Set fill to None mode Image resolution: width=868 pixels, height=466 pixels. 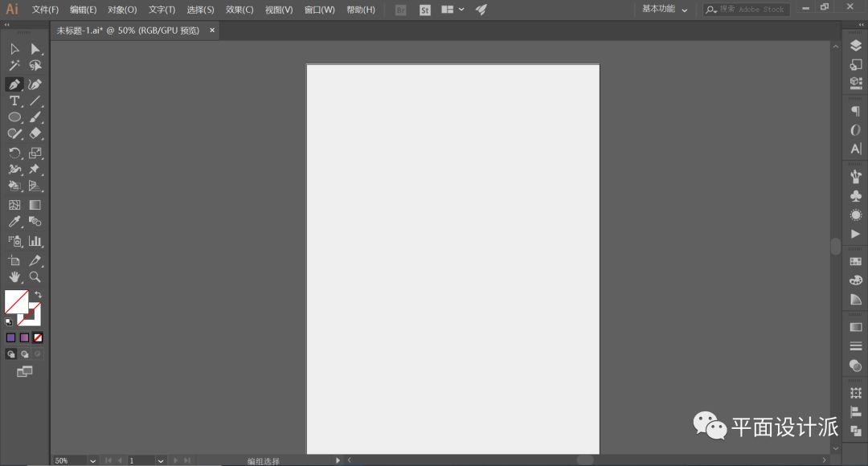[x=38, y=338]
